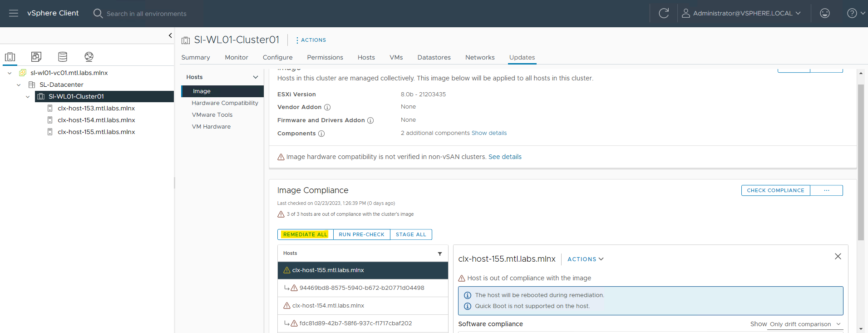
Task: Open the Administrator@VSPHERE.LOCAL user dropdown
Action: 746,13
